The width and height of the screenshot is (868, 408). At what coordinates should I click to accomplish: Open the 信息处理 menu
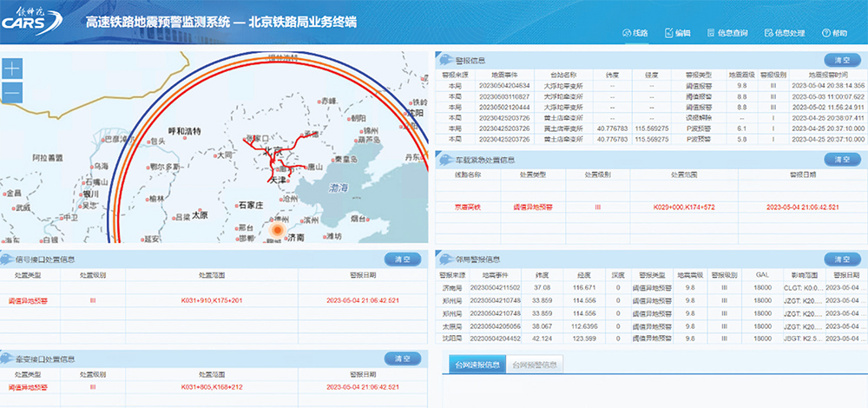coord(785,33)
